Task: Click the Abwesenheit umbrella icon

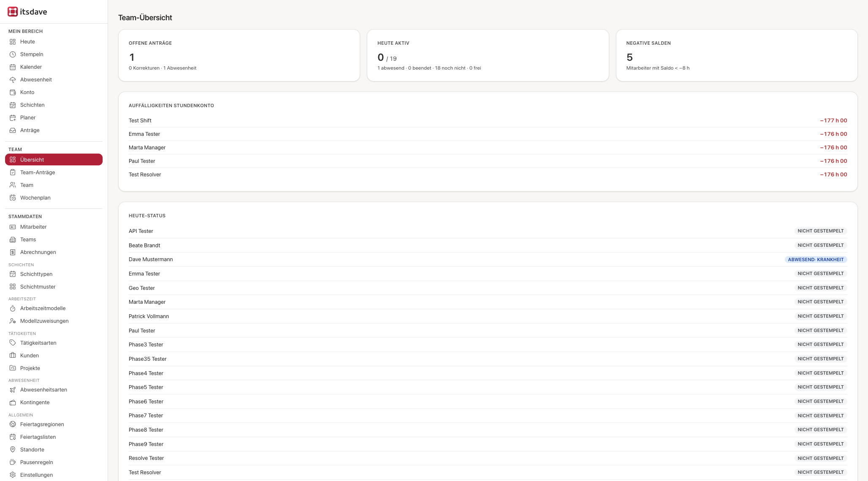Action: [13, 80]
